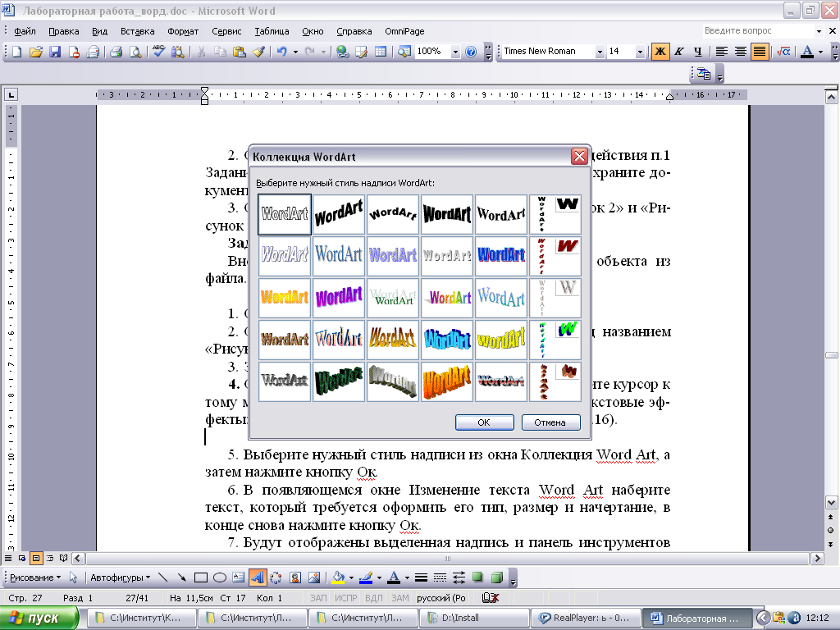Screen dimensions: 840x630
Task: Apply 3-D style from drawing toolbar
Action: [497, 577]
